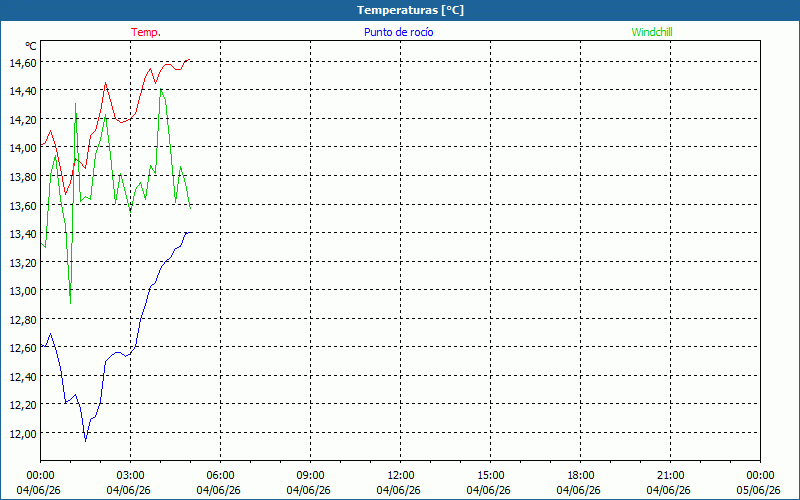Click the "14,60" y-axis value

(x=23, y=62)
